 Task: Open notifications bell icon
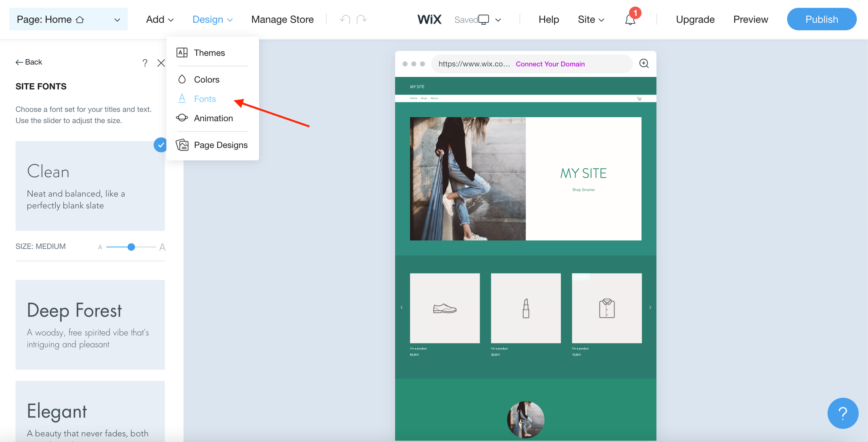coord(630,20)
